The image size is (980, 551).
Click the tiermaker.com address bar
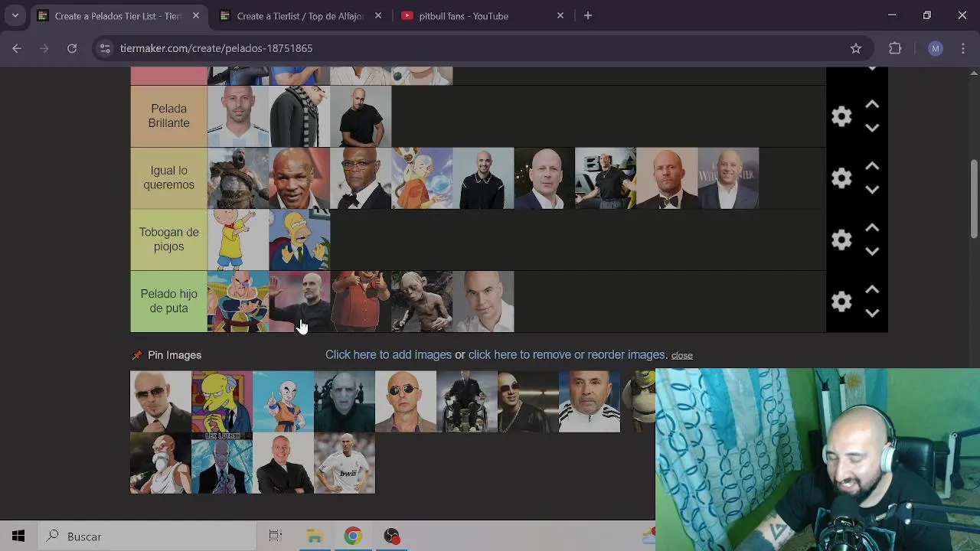coord(482,48)
